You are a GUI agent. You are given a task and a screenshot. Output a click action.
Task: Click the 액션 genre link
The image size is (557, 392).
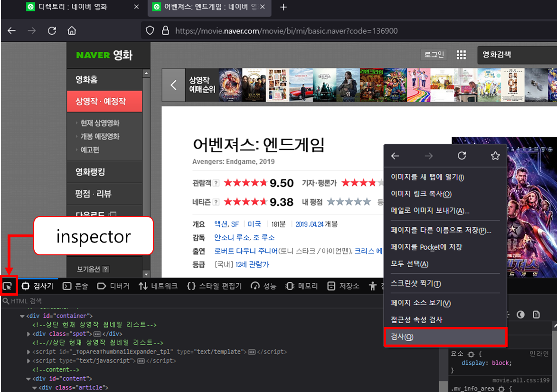coord(221,224)
